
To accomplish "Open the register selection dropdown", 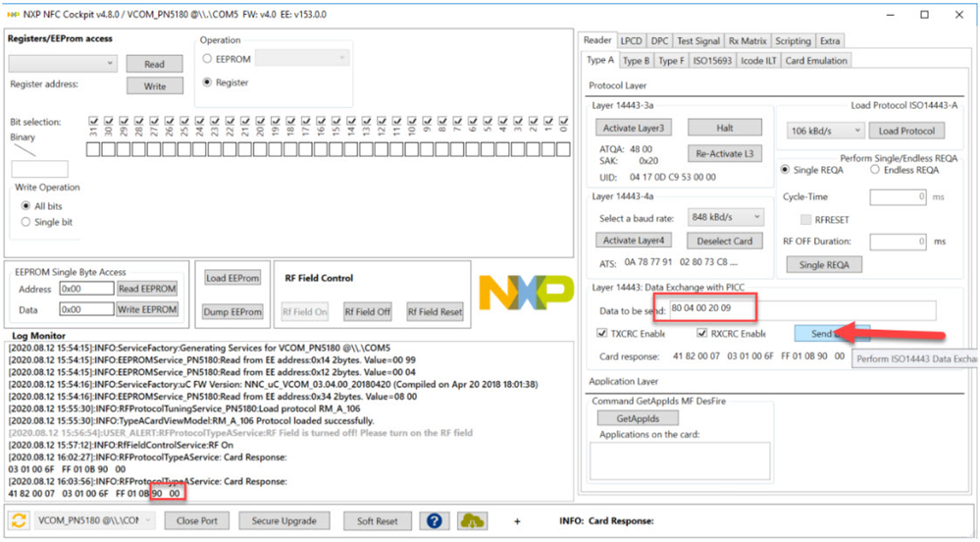I will pos(63,63).
